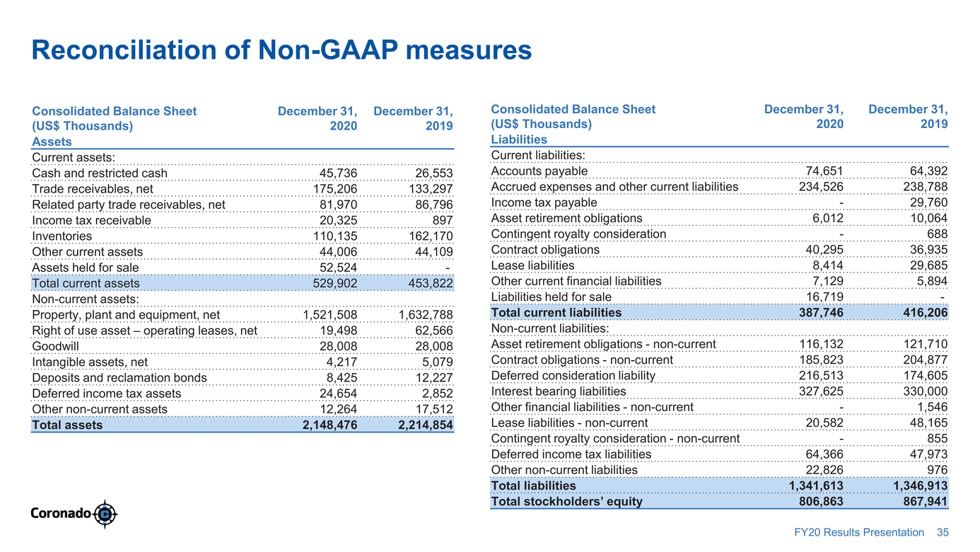Select stockholders' equity 2019 value 867,941
This screenshot has height=552, width=980.
point(925,501)
